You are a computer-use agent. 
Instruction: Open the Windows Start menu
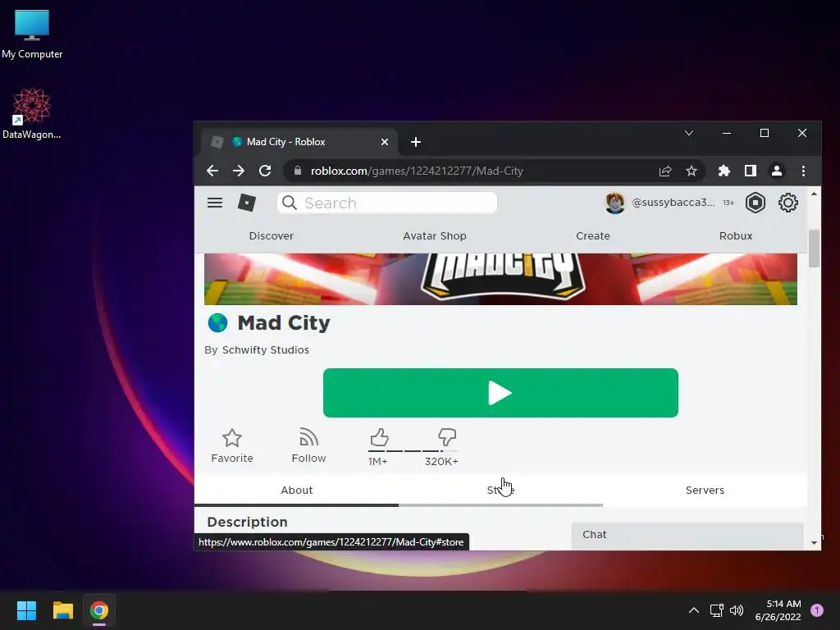coord(26,610)
